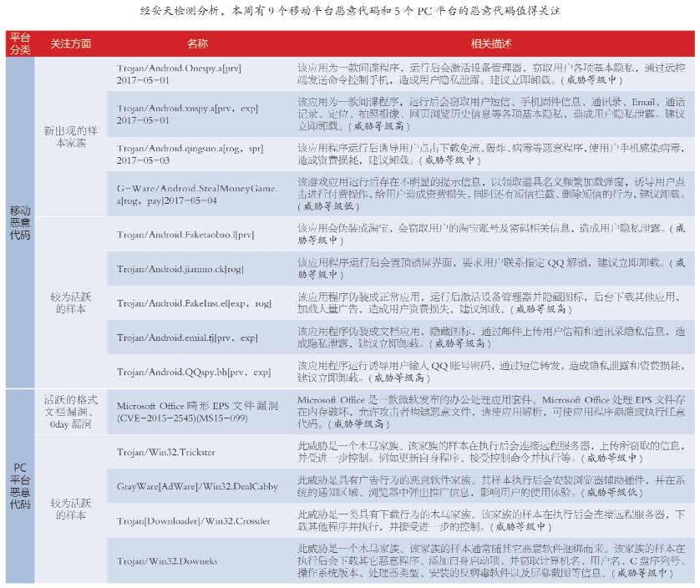Click the qingsuo description about 下载免流、轰炸
Screen dimensions: 700x588
[x=491, y=154]
